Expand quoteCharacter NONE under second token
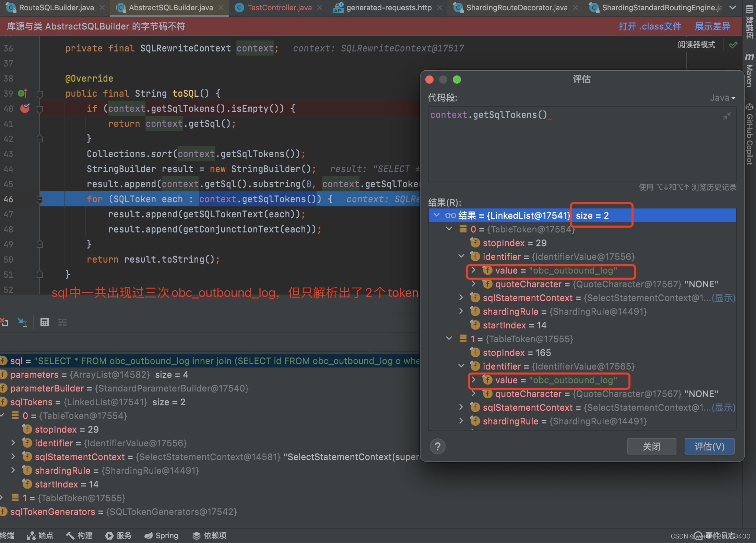This screenshot has height=543, width=756. pyautogui.click(x=474, y=394)
